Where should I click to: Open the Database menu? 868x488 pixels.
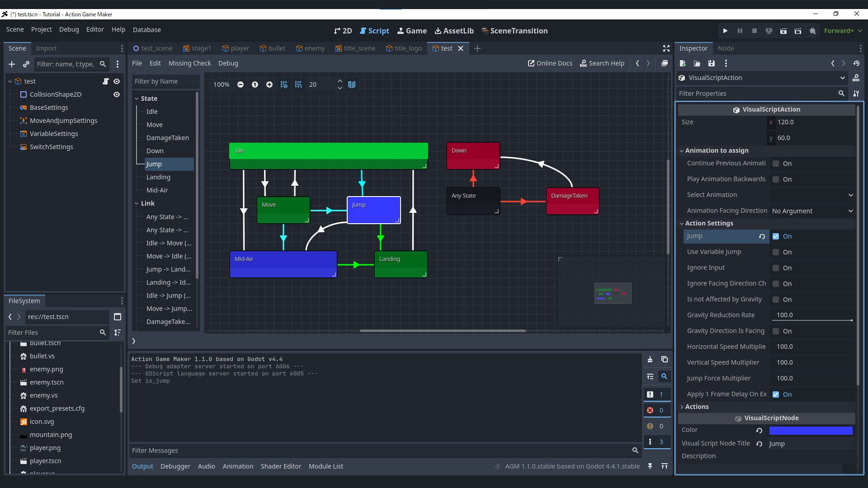[146, 29]
